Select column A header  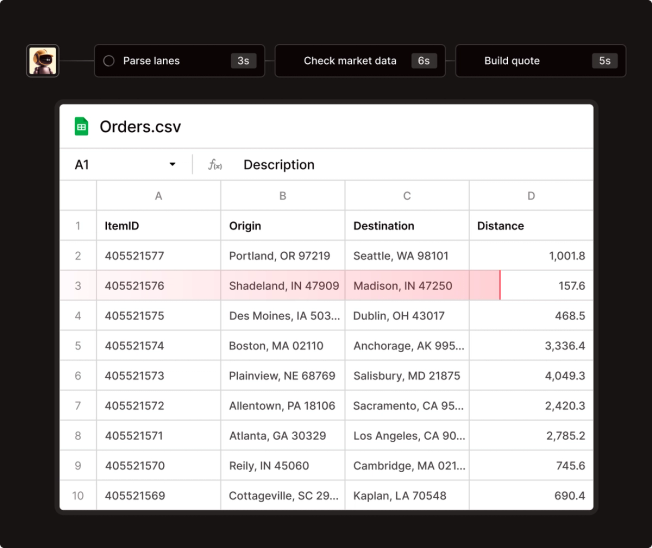click(158, 196)
